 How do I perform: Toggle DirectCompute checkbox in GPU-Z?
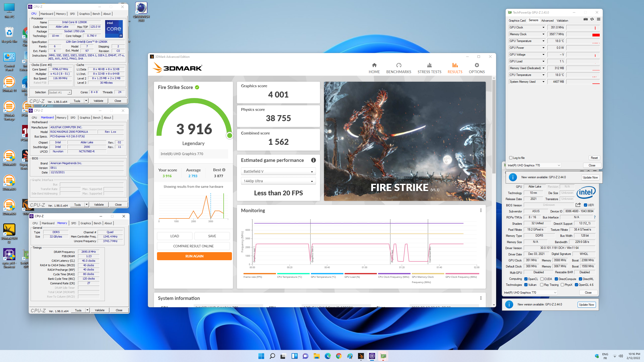[x=556, y=279]
